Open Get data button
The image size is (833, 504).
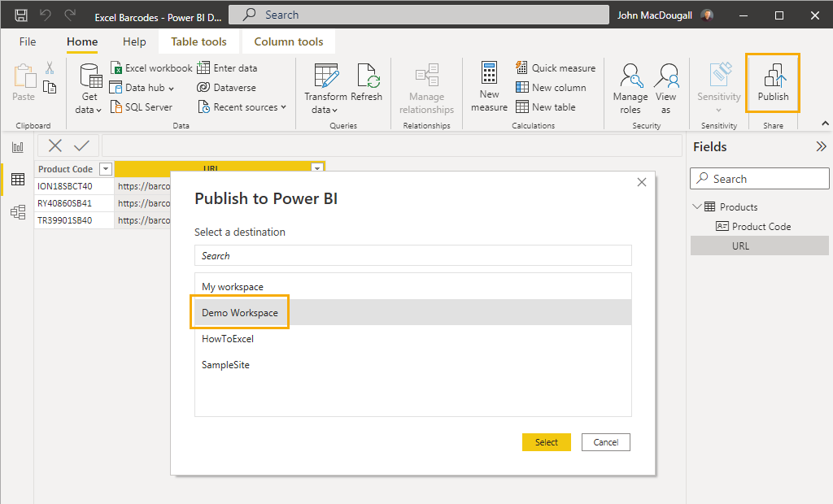(x=89, y=88)
